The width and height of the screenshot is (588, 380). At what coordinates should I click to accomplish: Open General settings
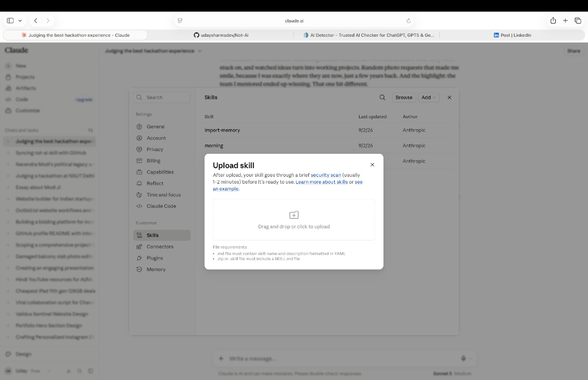pyautogui.click(x=162, y=127)
